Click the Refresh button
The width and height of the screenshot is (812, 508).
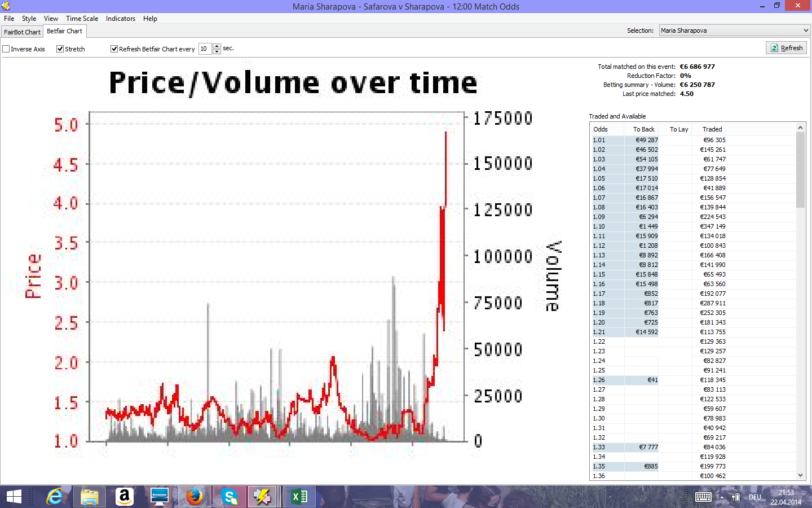pos(786,48)
